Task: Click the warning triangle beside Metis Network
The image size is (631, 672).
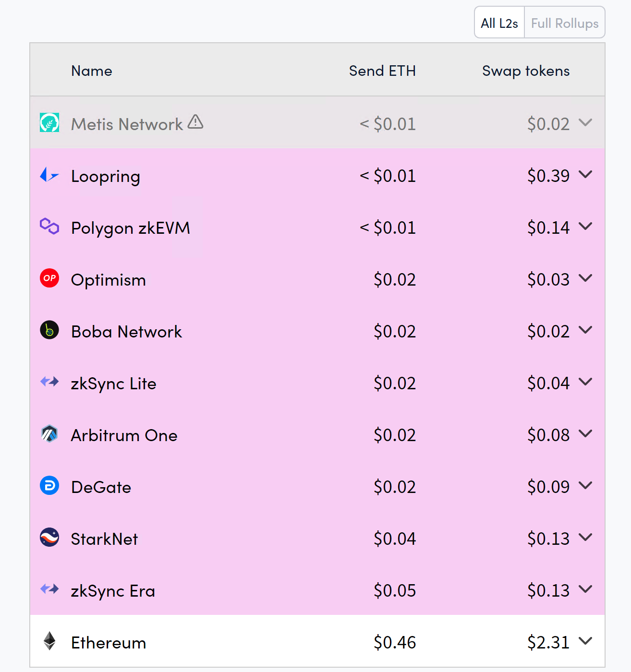Action: coord(195,122)
